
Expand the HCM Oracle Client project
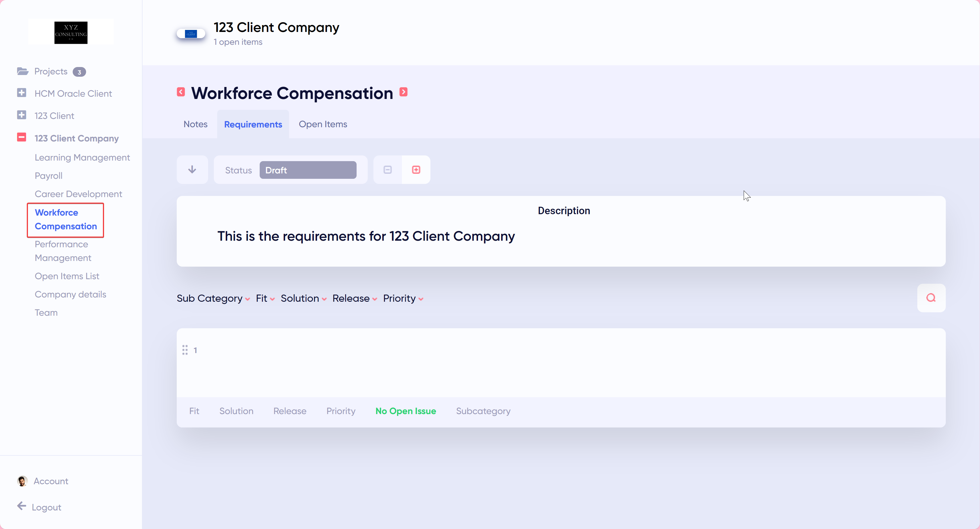22,93
